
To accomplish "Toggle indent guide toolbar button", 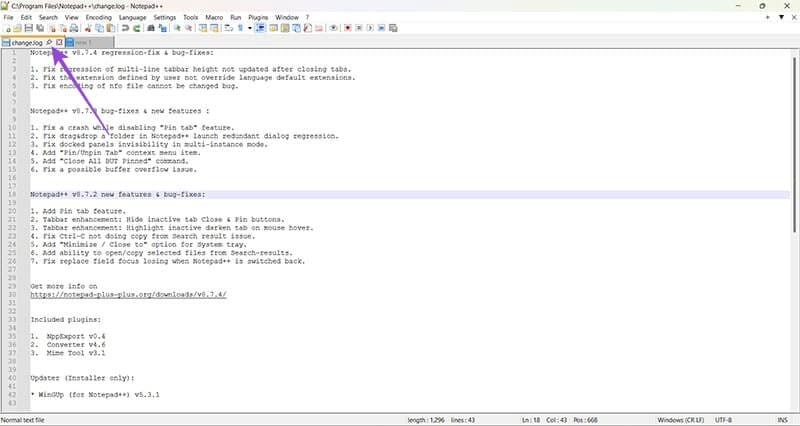I will (260, 28).
